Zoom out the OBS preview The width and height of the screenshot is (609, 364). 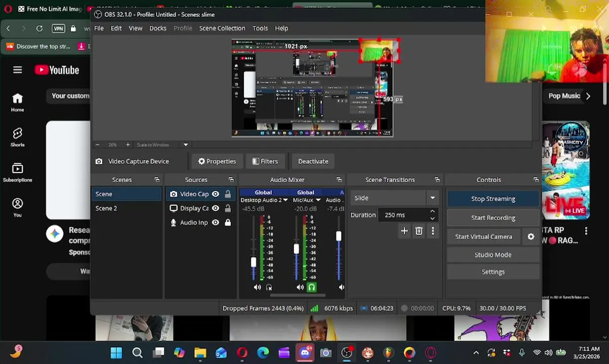pyautogui.click(x=97, y=145)
